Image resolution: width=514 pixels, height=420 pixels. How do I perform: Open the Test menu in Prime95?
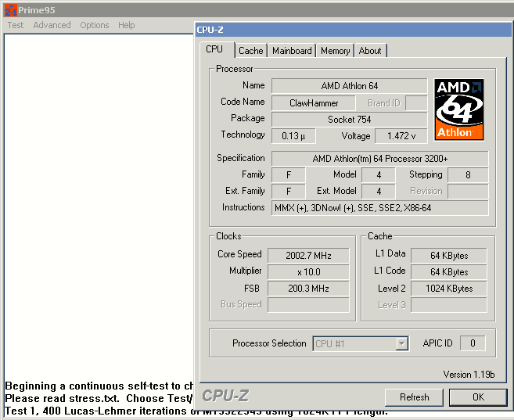(x=16, y=25)
